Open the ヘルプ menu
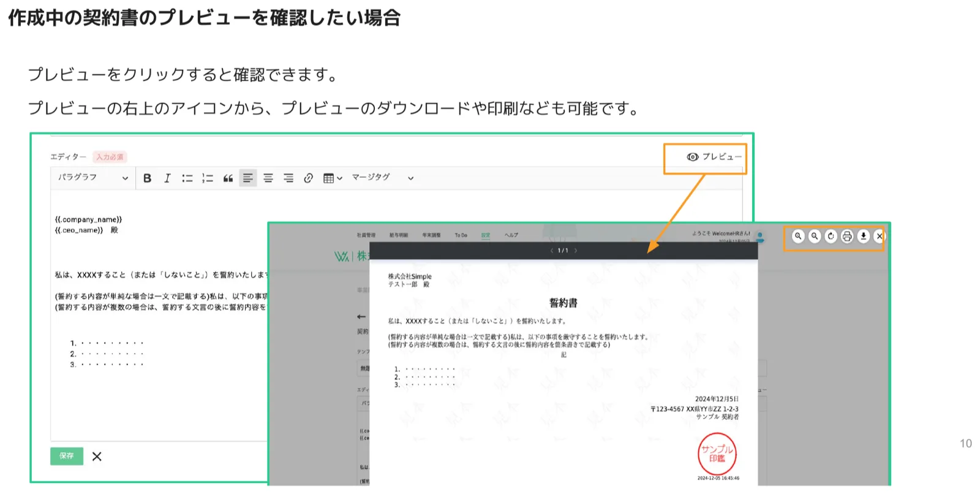 tap(511, 235)
